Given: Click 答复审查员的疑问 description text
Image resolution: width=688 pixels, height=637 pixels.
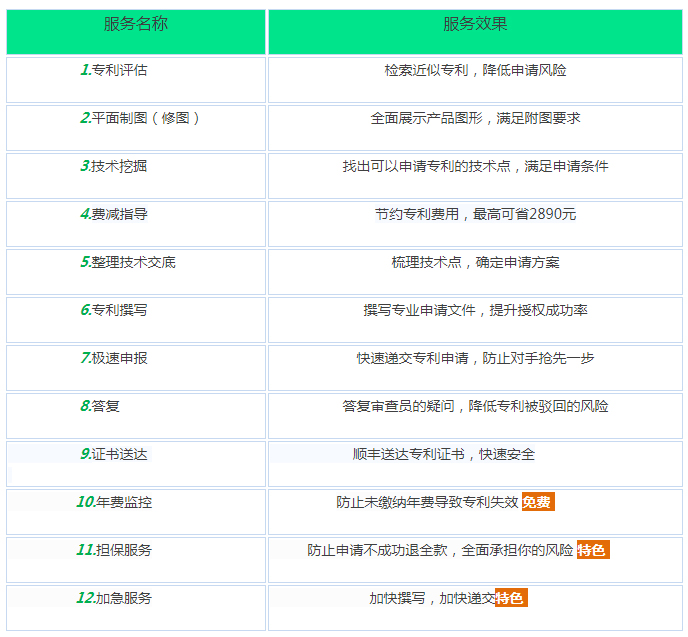Looking at the screenshot, I should click(398, 406).
